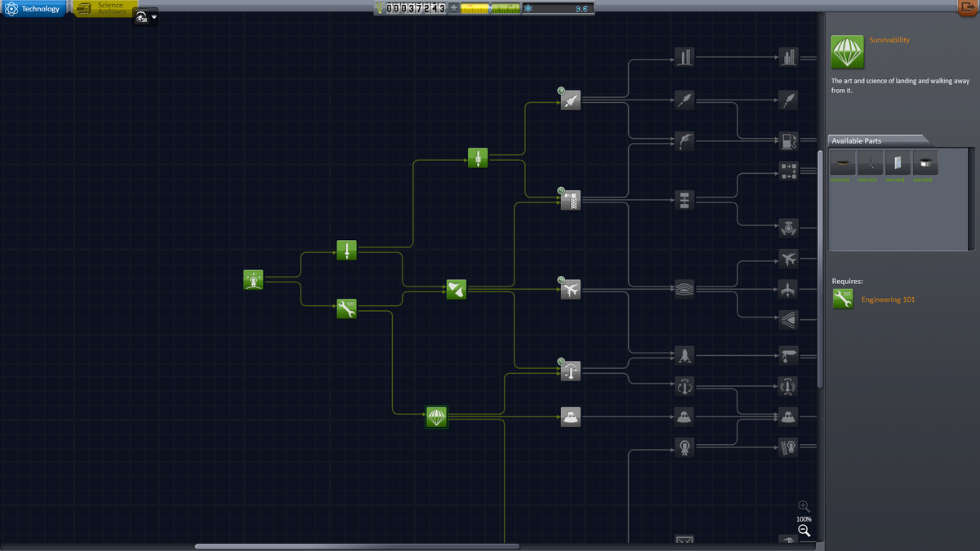Select the Engineering 101 wrench node in the tree
Image resolution: width=980 pixels, height=551 pixels.
[347, 309]
